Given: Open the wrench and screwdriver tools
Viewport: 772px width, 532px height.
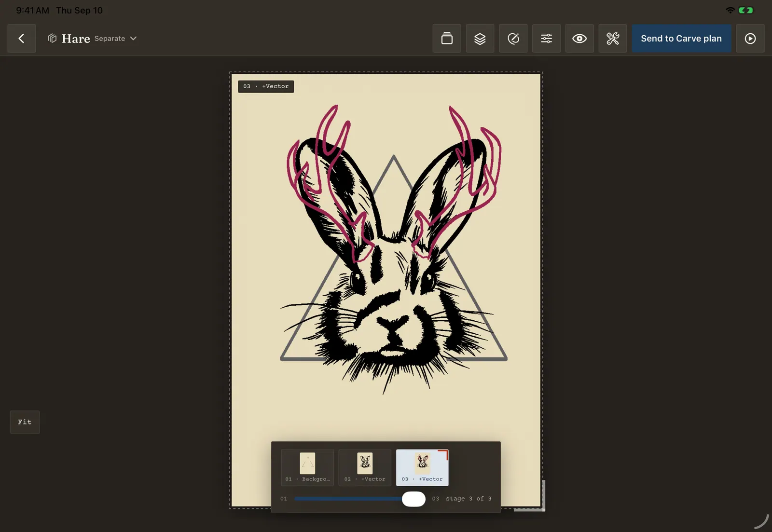Looking at the screenshot, I should tap(613, 39).
